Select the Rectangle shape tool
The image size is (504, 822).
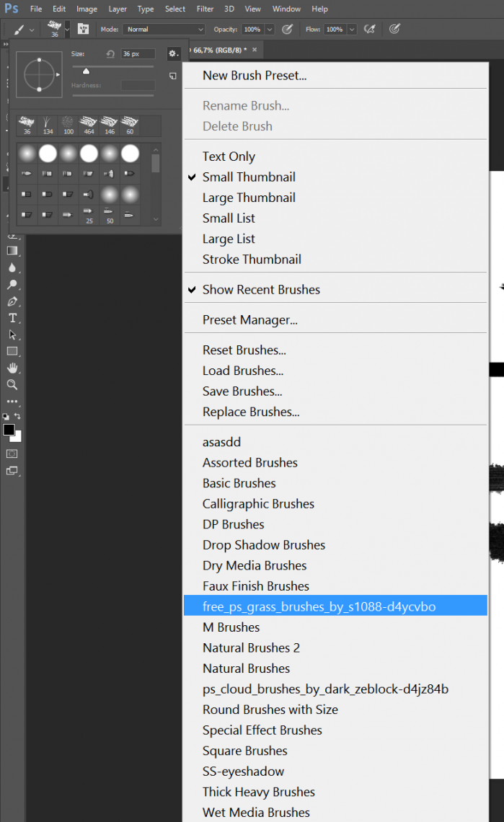click(x=12, y=351)
